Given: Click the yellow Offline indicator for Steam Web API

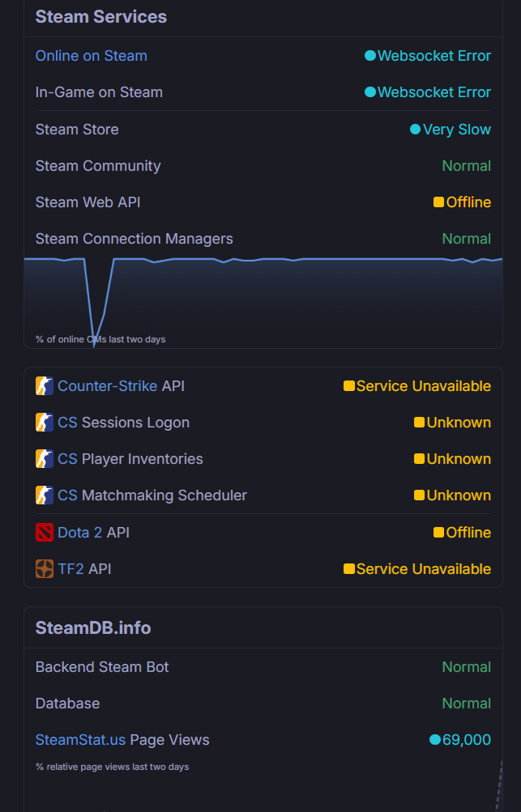Looking at the screenshot, I should click(x=438, y=202).
